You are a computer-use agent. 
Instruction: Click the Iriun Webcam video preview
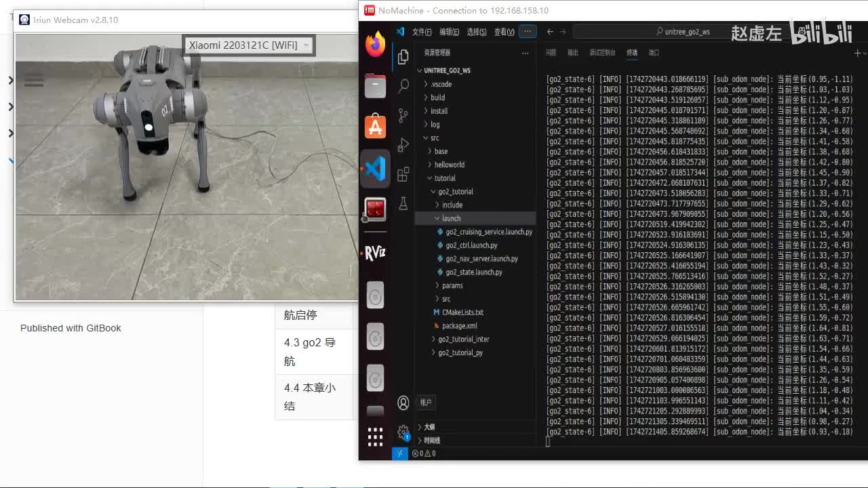point(186,167)
